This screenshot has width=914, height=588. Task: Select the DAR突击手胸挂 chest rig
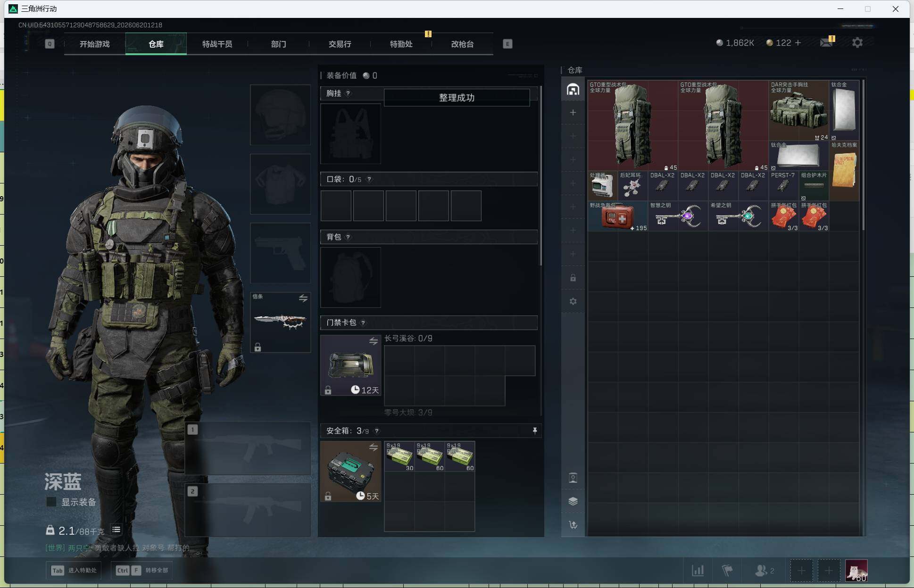798,110
